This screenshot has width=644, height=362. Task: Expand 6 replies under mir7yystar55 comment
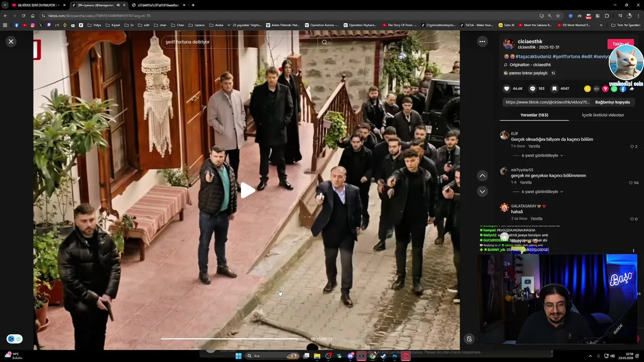pyautogui.click(x=542, y=192)
